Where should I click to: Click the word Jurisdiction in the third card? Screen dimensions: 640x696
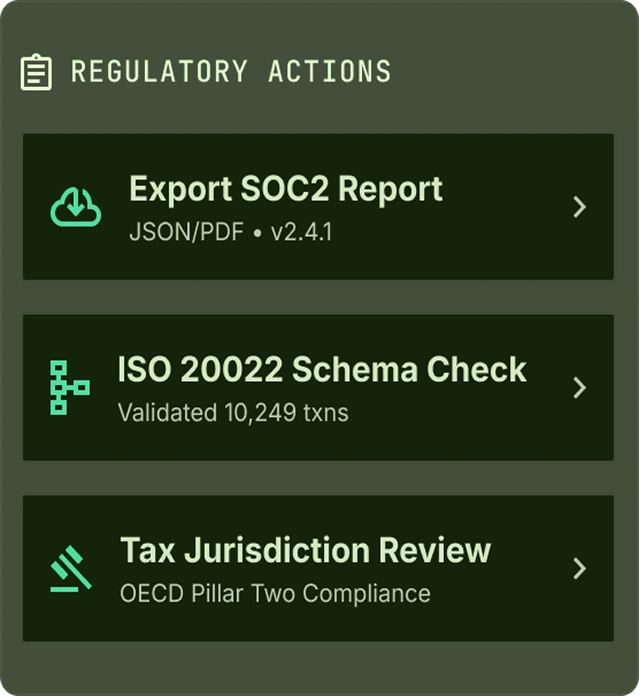click(277, 550)
